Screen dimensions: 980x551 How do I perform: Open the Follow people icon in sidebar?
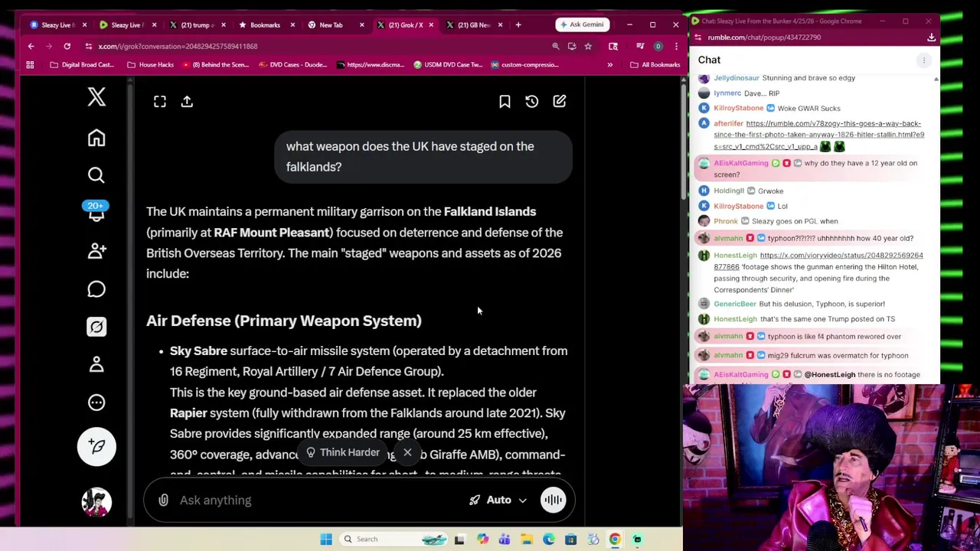click(96, 251)
